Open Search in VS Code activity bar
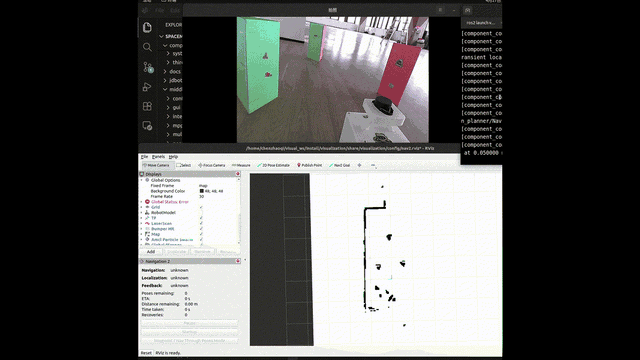The width and height of the screenshot is (640, 360). coord(147,47)
